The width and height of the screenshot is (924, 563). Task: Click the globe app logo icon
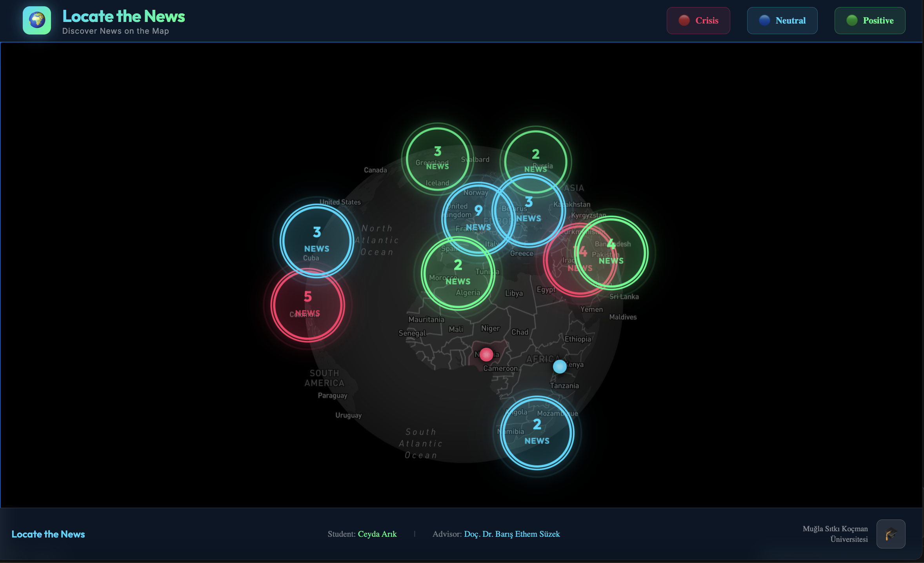click(x=37, y=20)
